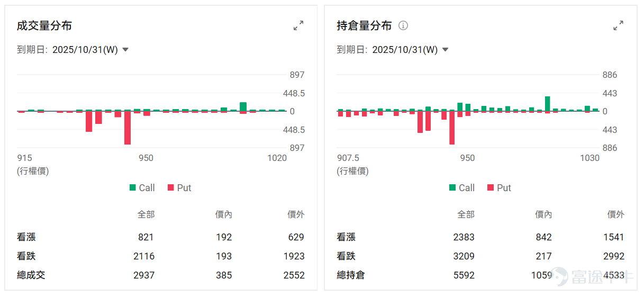644x296 pixels.
Task: Click the 1030 strike label on 持倉量分布 axis
Action: (x=589, y=158)
